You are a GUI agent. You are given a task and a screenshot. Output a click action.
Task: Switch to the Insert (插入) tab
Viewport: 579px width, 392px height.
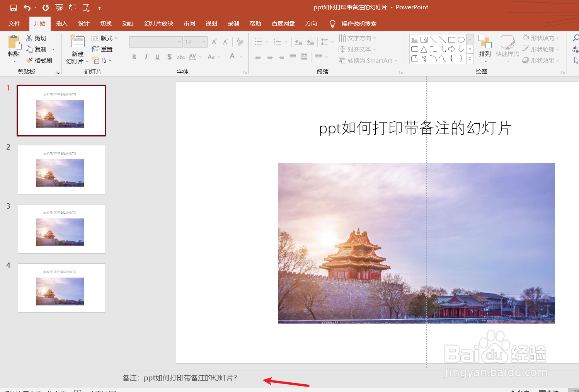[62, 24]
